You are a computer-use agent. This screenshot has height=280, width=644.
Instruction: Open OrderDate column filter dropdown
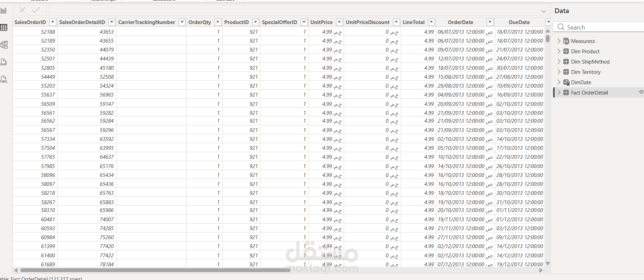[490, 22]
